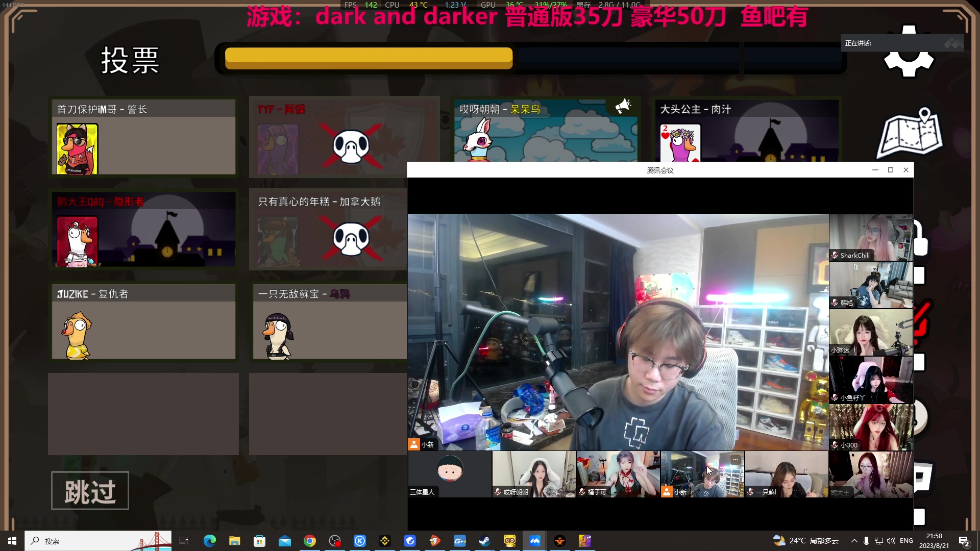Open the blue bird app in taskbar
Viewport: 980px width, 551px height.
[x=410, y=541]
